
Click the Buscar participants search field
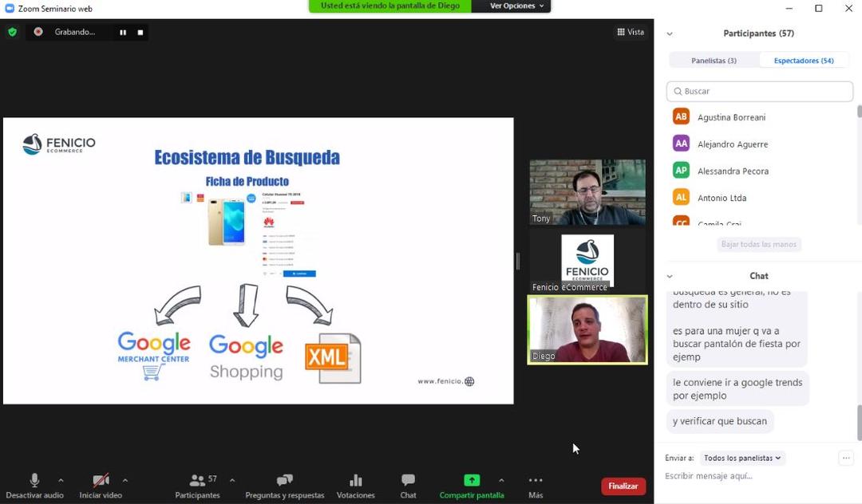pos(759,91)
